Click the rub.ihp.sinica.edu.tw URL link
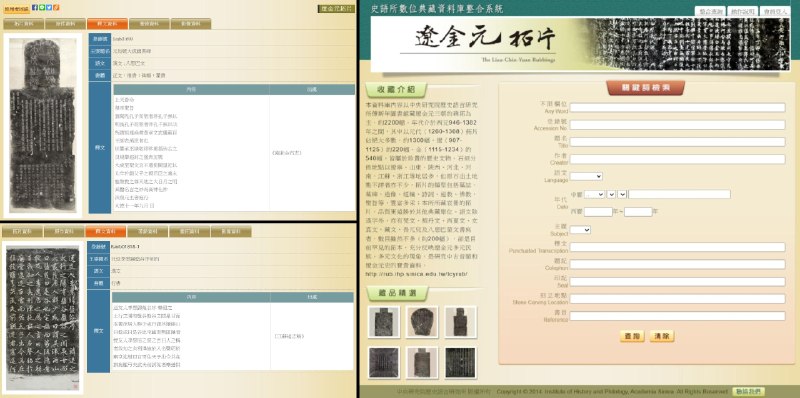 coord(417,275)
